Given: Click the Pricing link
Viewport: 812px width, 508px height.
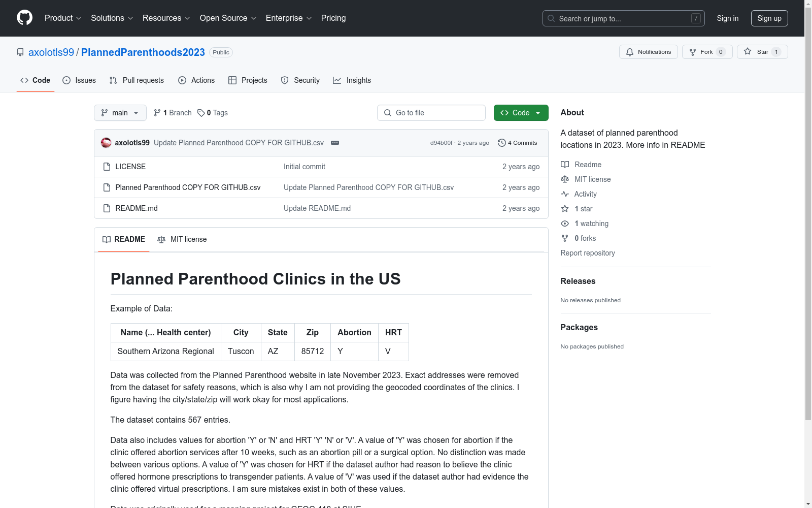Looking at the screenshot, I should click(x=333, y=18).
